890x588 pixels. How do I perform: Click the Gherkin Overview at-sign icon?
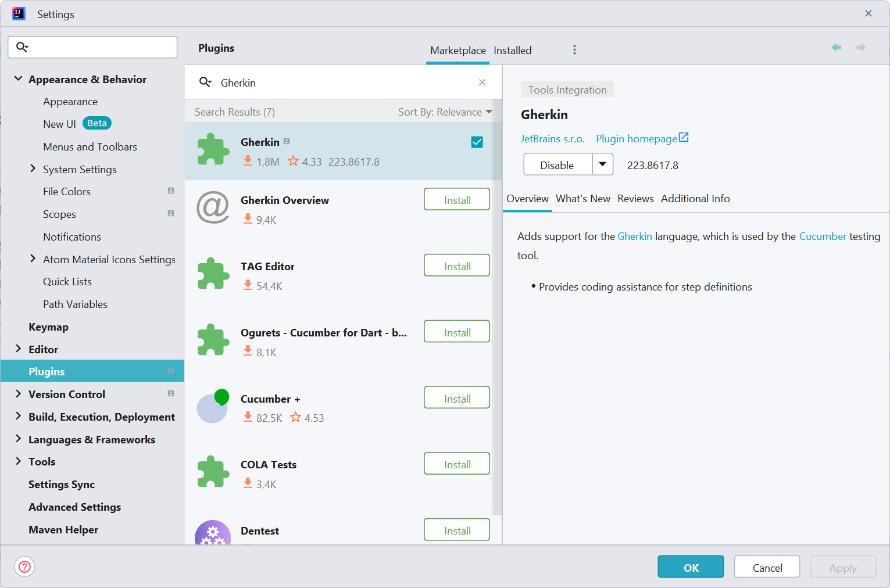pyautogui.click(x=213, y=207)
